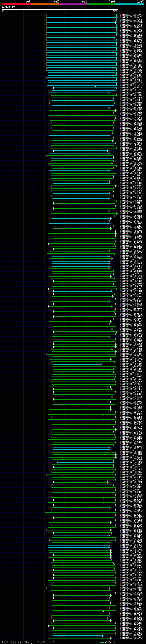This screenshot has width=146, height=644.
Task: Select the UniRef100_P51978 label
Action: click(131, 90)
